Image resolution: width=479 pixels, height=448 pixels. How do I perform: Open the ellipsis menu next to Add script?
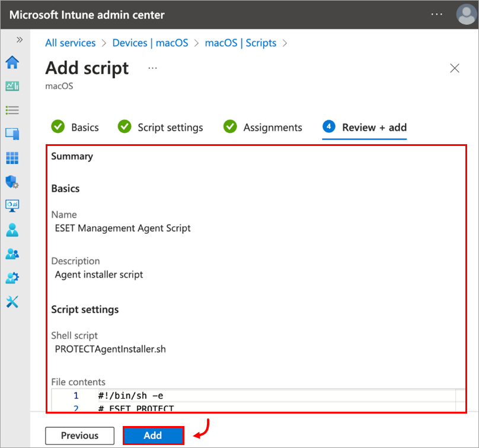tap(152, 68)
